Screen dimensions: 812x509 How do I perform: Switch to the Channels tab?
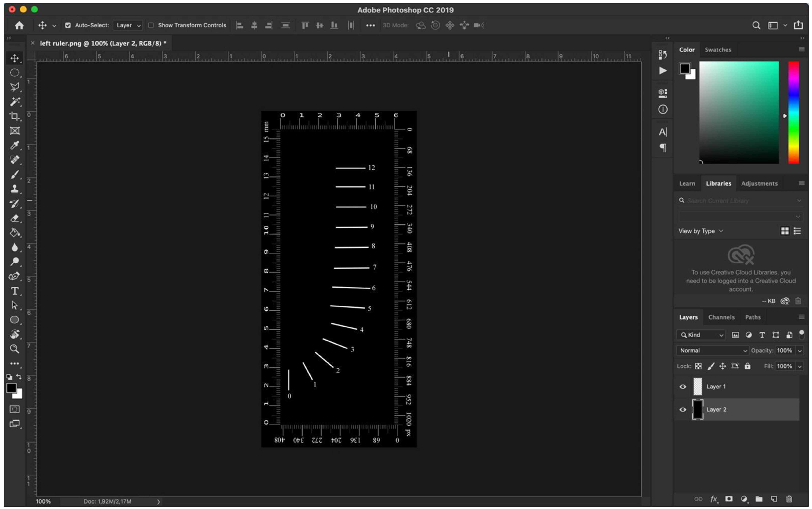pos(721,317)
